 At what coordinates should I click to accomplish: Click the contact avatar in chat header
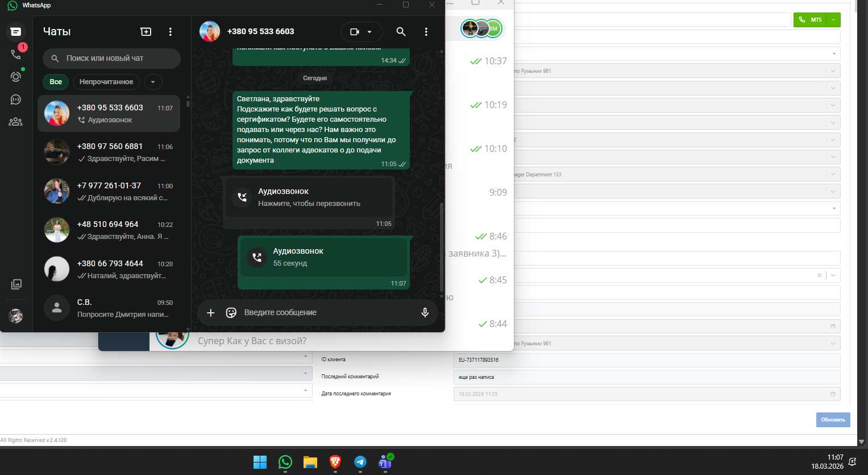point(210,32)
